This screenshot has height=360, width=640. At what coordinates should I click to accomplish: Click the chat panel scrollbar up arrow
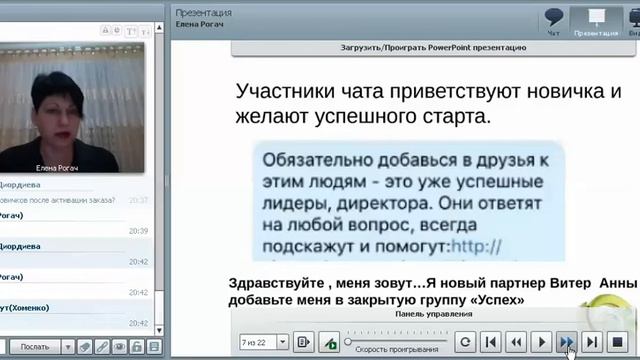(x=159, y=27)
